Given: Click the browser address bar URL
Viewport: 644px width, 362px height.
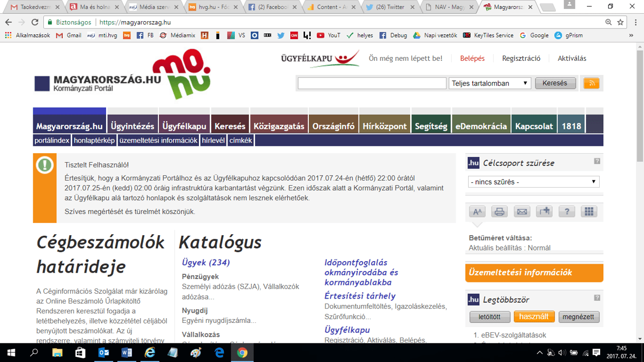Looking at the screenshot, I should (x=135, y=22).
